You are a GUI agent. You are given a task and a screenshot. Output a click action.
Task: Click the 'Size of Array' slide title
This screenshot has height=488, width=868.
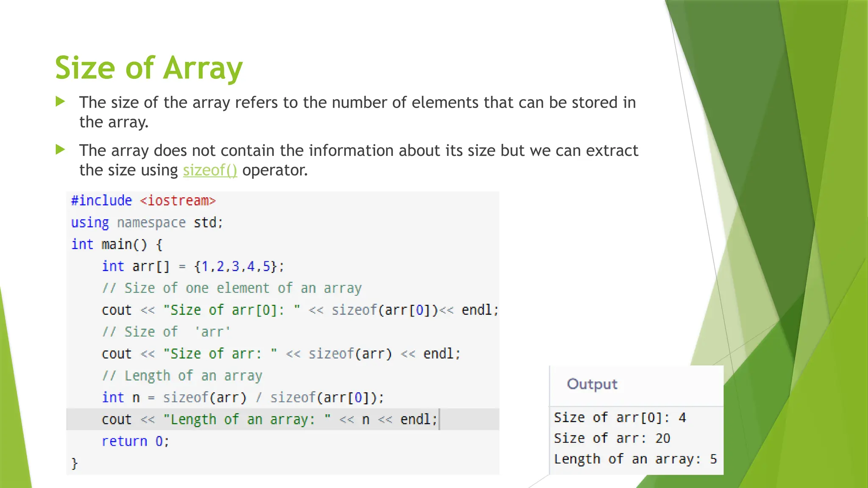[149, 68]
